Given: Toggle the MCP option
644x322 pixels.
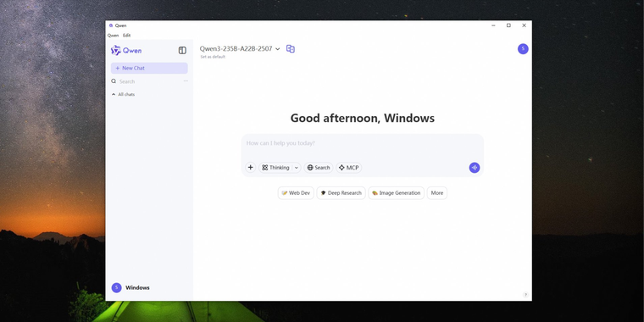Looking at the screenshot, I should point(349,168).
